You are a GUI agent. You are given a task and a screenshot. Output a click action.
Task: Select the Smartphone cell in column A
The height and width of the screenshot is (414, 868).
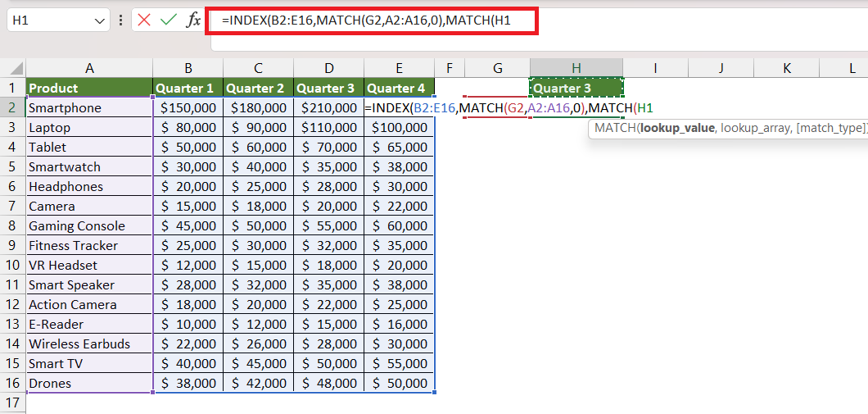(89, 107)
